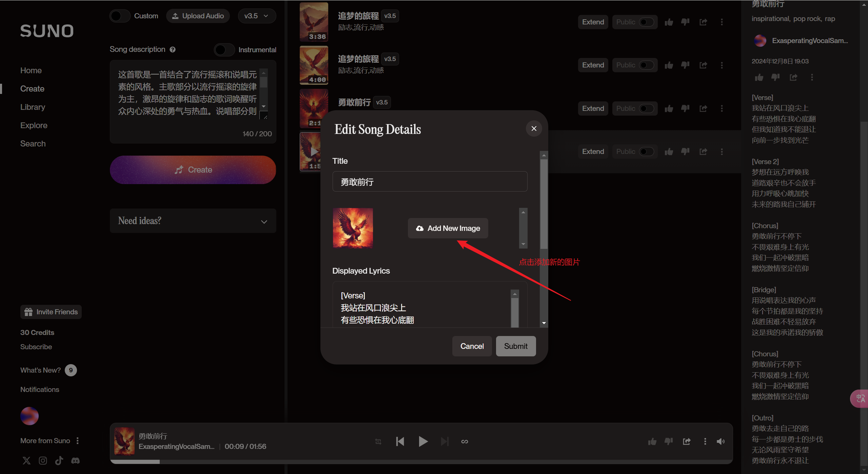Image resolution: width=868 pixels, height=474 pixels.
Task: Expand the Need ideas? section
Action: pos(193,221)
